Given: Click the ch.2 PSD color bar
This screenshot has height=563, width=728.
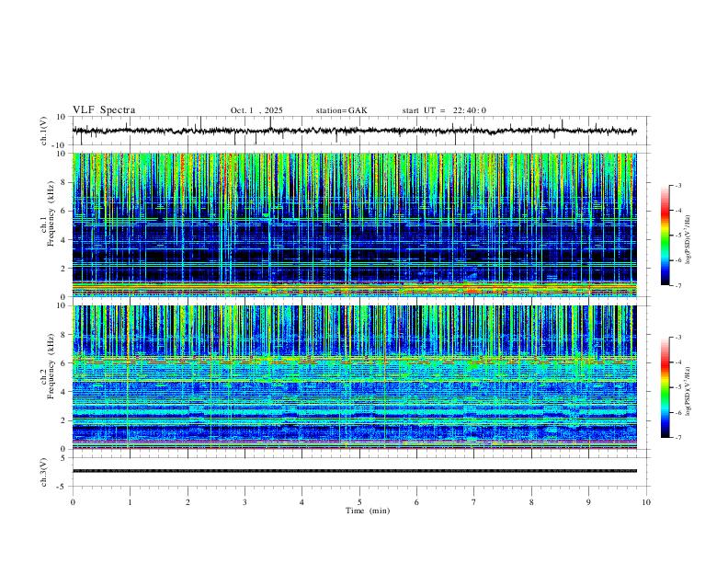Looking at the screenshot, I should (665, 387).
